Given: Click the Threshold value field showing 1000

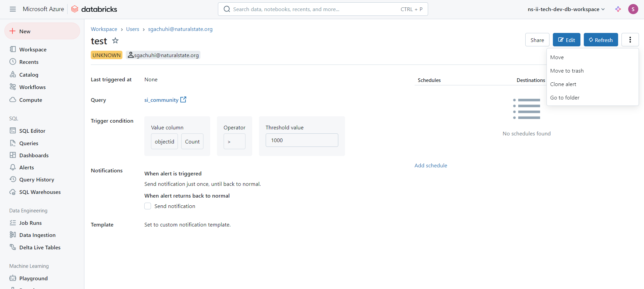Looking at the screenshot, I should tap(302, 140).
